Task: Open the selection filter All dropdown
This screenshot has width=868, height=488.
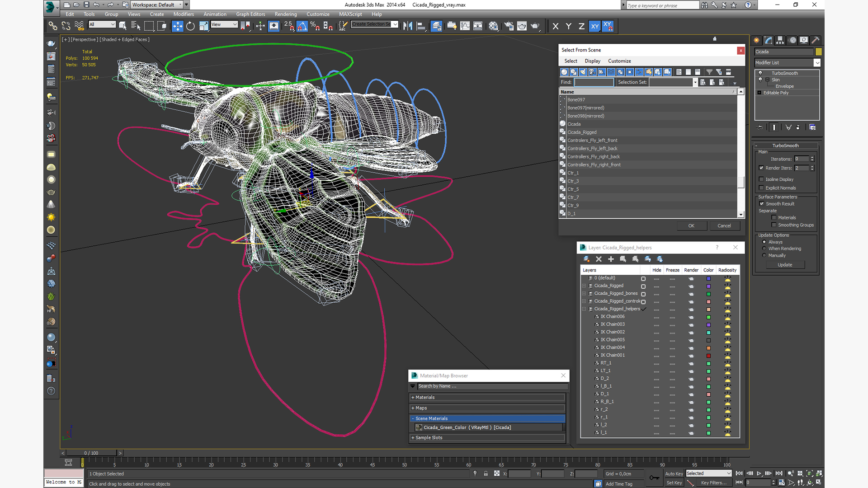Action: click(102, 24)
